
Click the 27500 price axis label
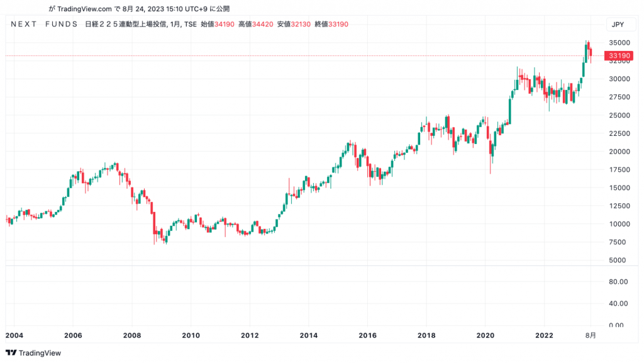619,98
